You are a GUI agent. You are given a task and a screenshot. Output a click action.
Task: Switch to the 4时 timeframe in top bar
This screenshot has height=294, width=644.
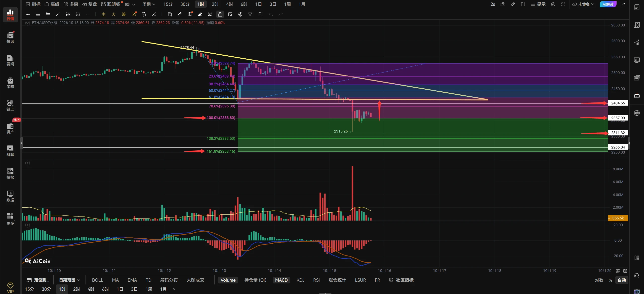point(229,4)
